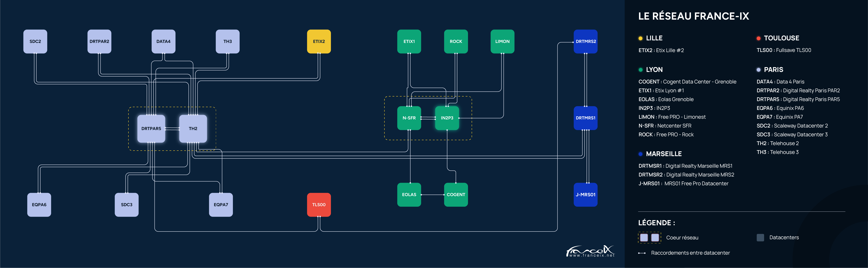Click the Datacenters legend square

(760, 238)
